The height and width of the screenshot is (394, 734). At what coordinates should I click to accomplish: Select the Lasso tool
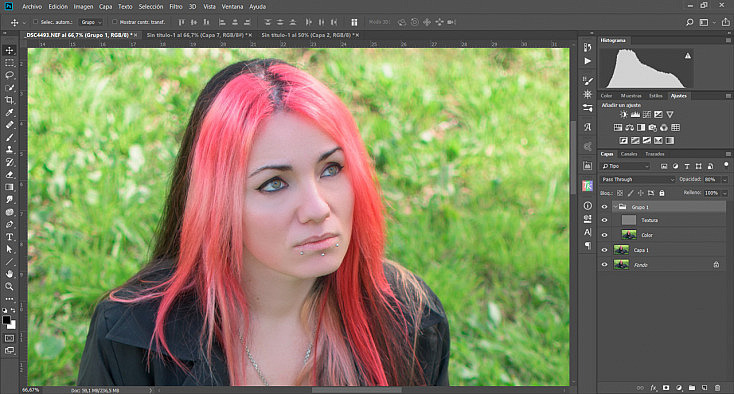pyautogui.click(x=9, y=75)
